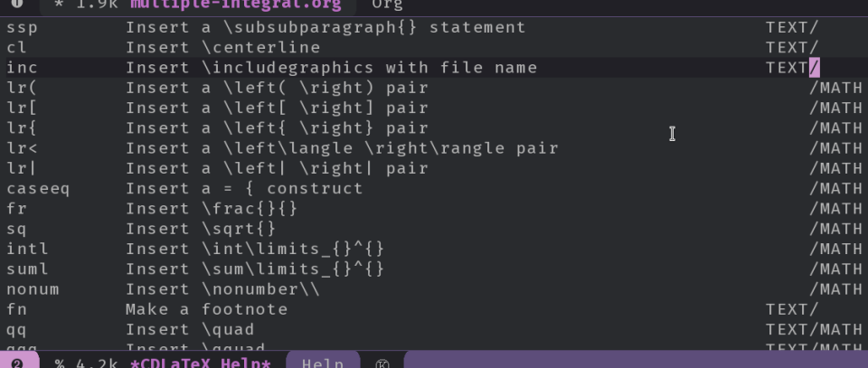The image size is (868, 368).
Task: Click TEXT/MATH context on the qq row
Action: (814, 329)
